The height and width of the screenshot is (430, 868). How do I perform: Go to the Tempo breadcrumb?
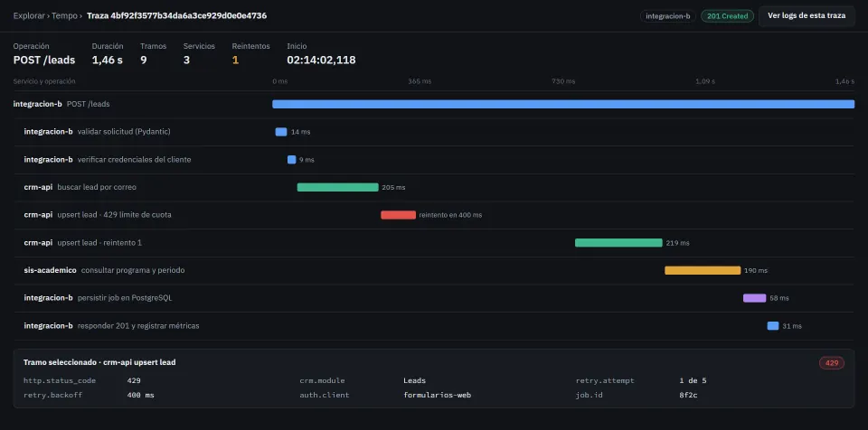[65, 15]
